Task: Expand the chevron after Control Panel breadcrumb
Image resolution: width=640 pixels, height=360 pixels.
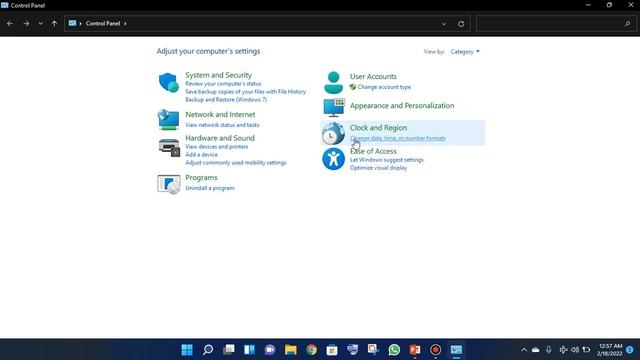Action: tap(125, 24)
